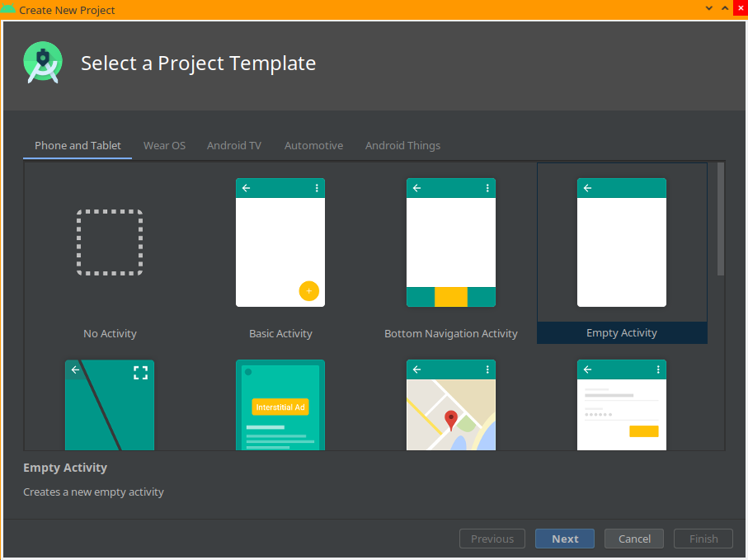This screenshot has height=560, width=748.
Task: Click the bold "Empty Activity" heading above the description
Action: click(x=65, y=468)
